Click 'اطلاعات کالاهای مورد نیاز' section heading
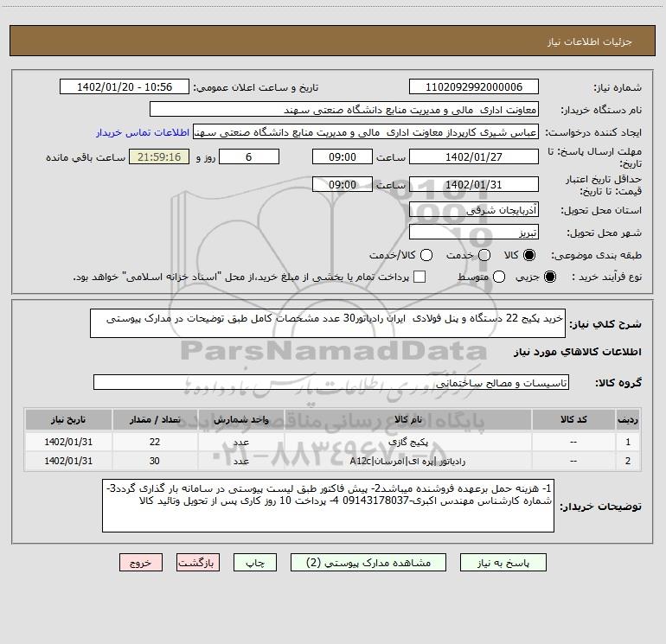 [x=577, y=352]
